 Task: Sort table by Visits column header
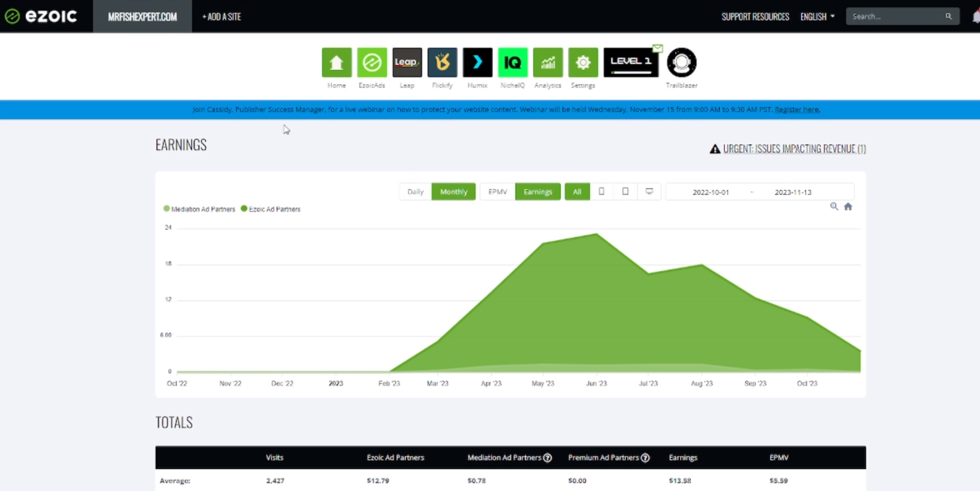[274, 458]
